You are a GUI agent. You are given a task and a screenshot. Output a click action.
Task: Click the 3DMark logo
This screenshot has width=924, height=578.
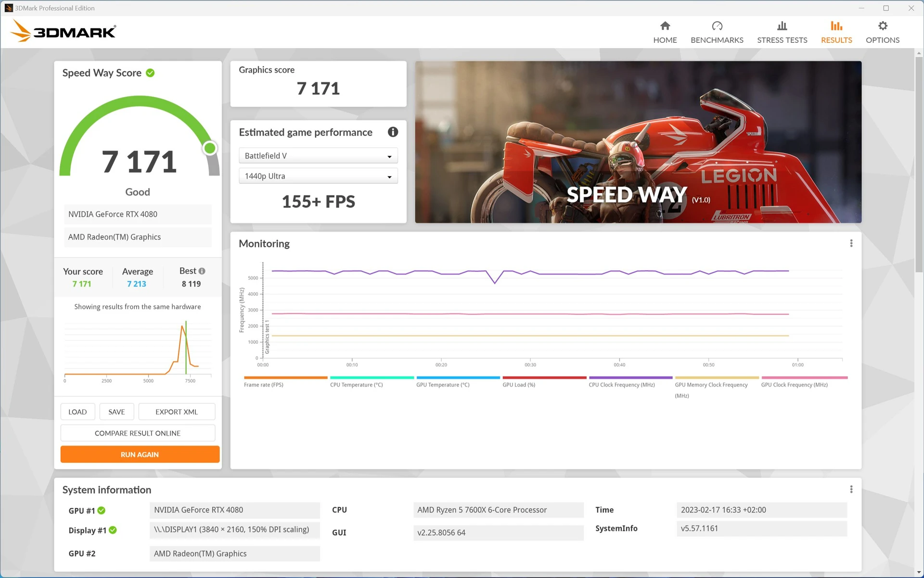[63, 31]
